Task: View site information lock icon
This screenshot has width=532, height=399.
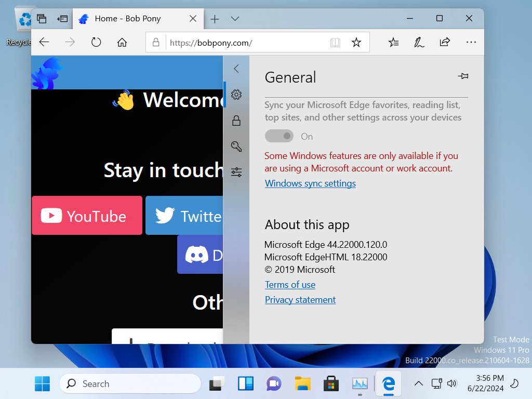Action: [x=156, y=43]
